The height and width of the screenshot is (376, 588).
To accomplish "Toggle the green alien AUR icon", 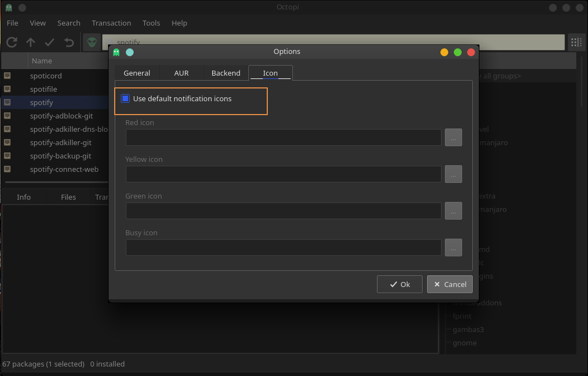I will click(91, 42).
